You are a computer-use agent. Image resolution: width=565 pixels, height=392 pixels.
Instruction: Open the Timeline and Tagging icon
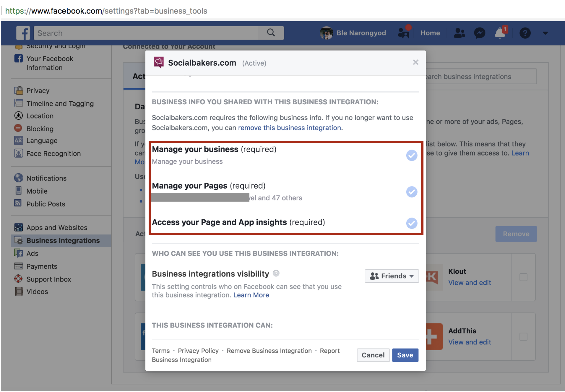pyautogui.click(x=19, y=103)
